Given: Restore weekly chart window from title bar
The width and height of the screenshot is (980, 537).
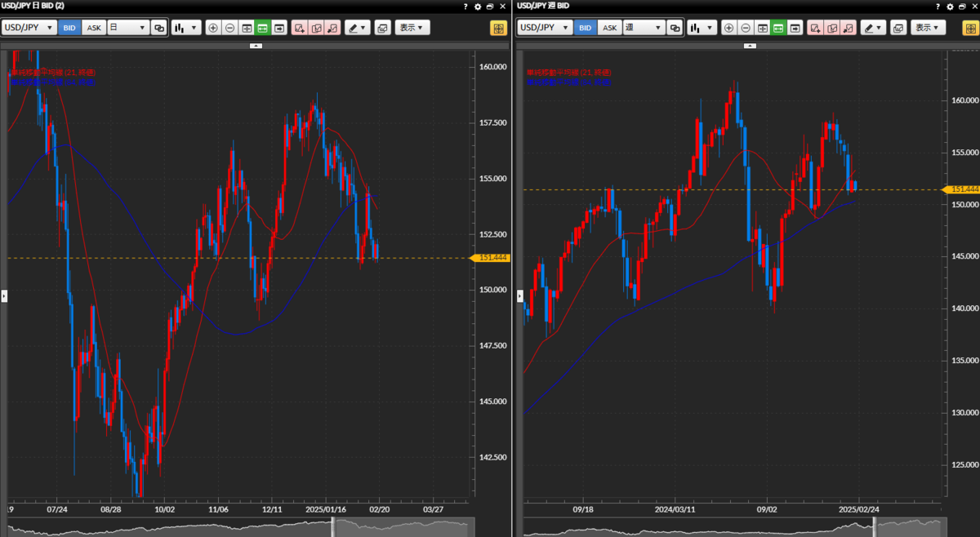Looking at the screenshot, I should coord(963,6).
